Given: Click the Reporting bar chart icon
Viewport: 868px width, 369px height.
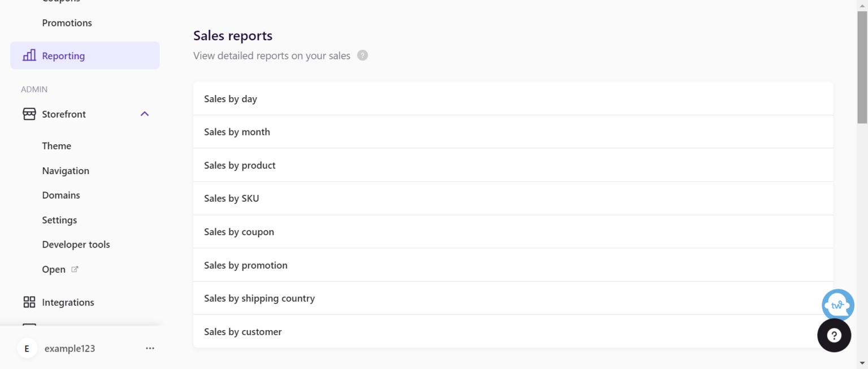Looking at the screenshot, I should click(29, 55).
